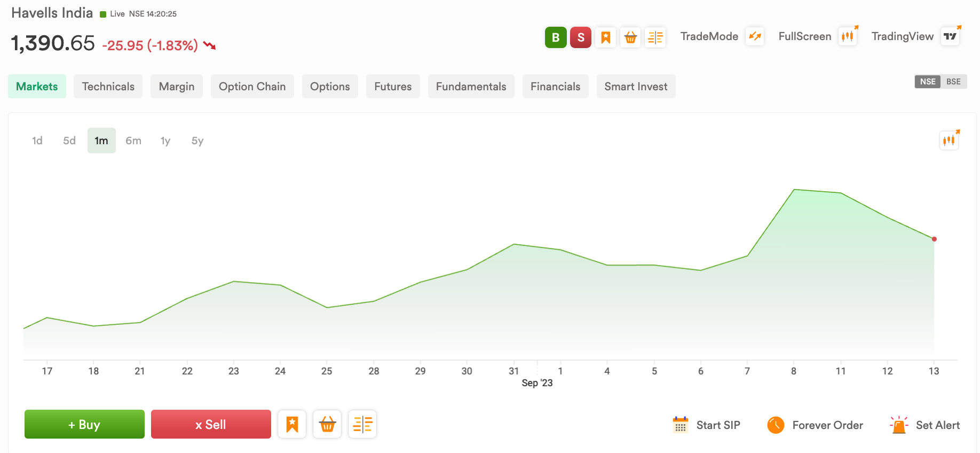The image size is (980, 453).
Task: View the Financials tab
Action: click(x=555, y=87)
